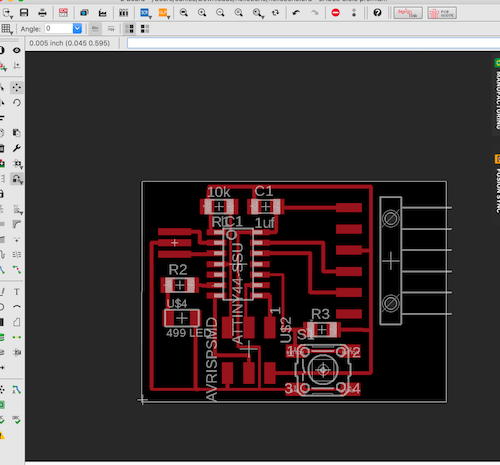
Task: Open the Angle dropdown arrow
Action: 77,29
